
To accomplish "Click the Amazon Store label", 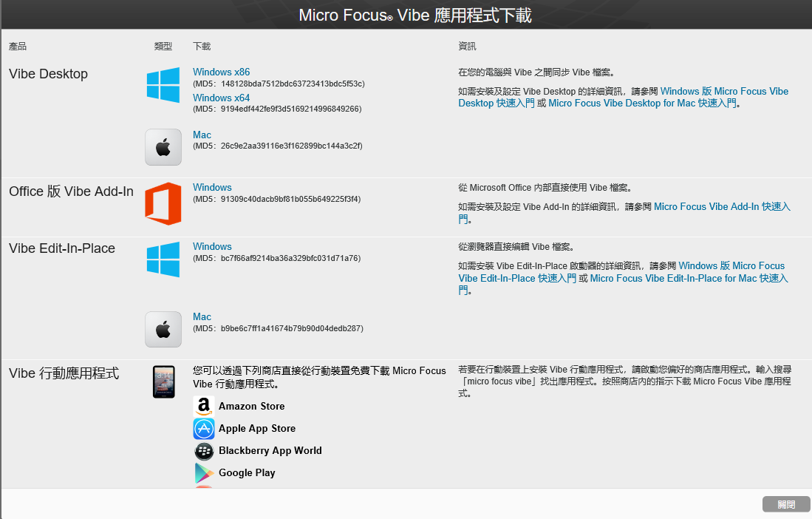I will tap(252, 406).
